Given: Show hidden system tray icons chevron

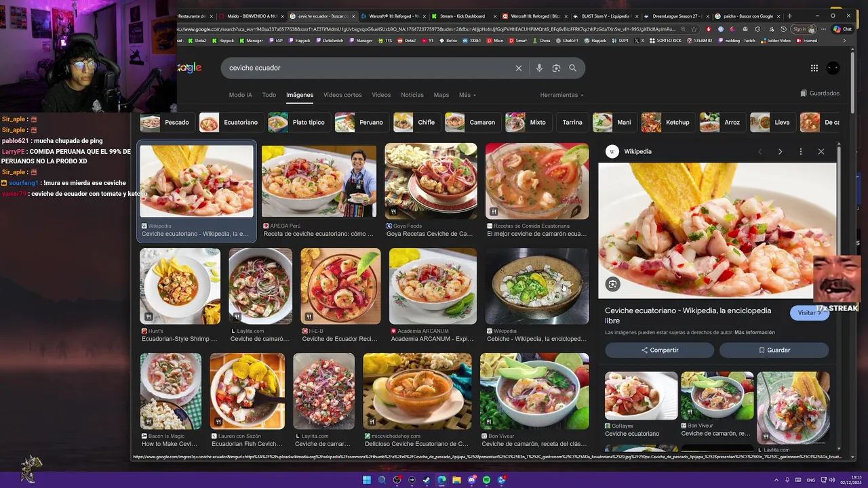Looking at the screenshot, I should tap(776, 480).
